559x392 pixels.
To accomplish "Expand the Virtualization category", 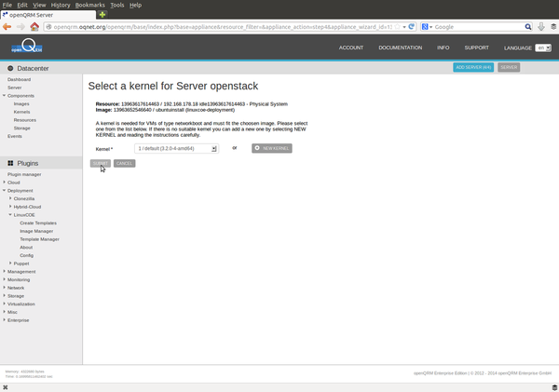I will click(4, 304).
